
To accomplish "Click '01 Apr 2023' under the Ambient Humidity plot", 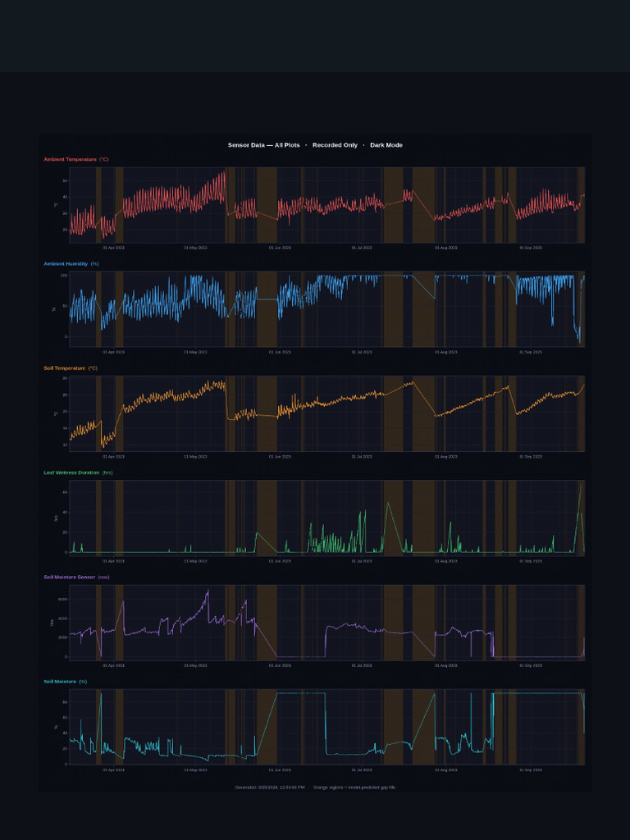I will point(113,352).
